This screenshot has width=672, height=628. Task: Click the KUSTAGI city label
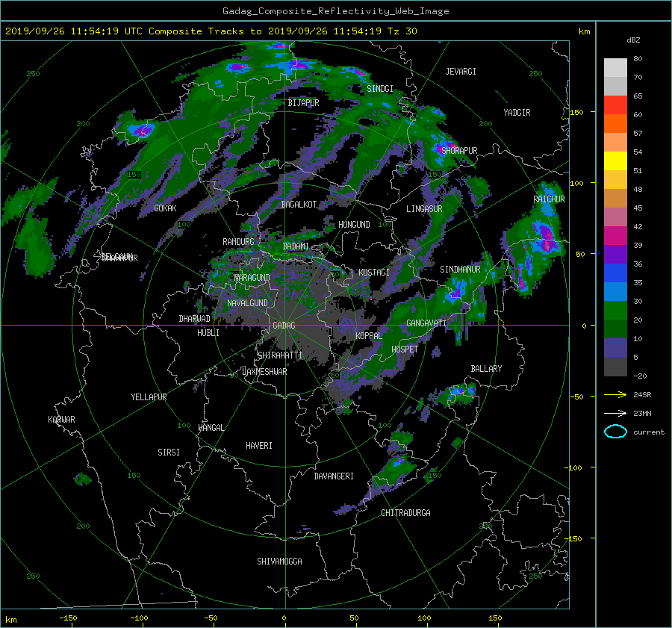[374, 273]
